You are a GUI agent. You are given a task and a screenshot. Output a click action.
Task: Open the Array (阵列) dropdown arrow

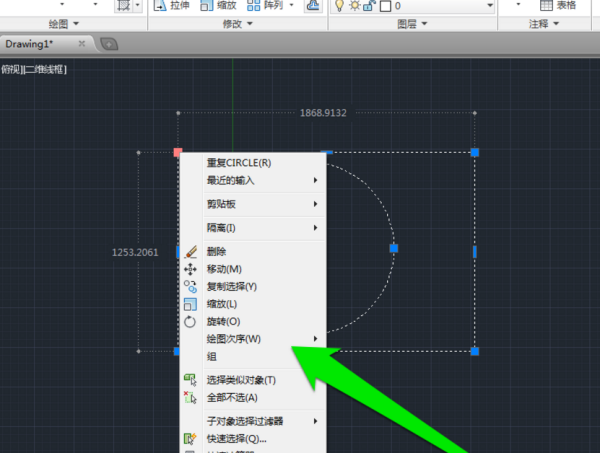292,5
